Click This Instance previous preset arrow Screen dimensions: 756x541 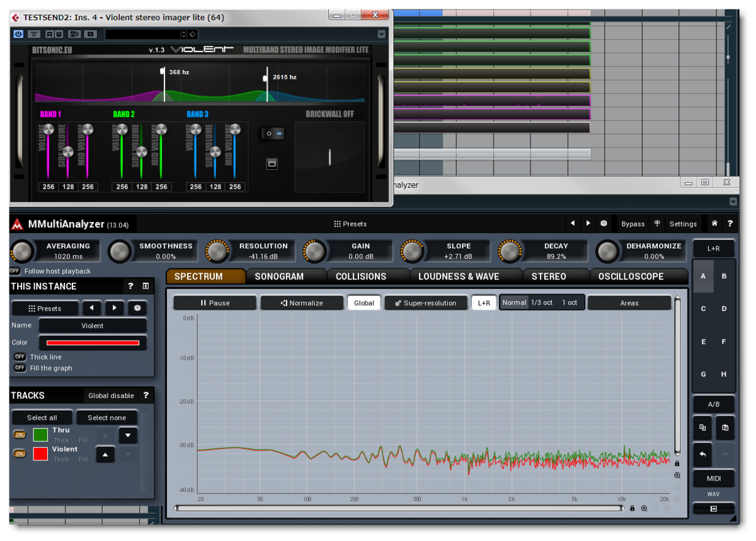click(x=92, y=309)
